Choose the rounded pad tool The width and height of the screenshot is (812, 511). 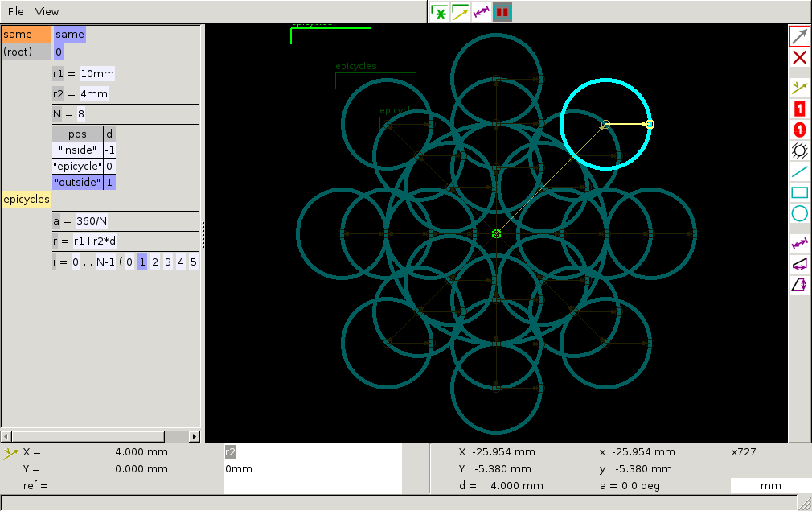800,130
